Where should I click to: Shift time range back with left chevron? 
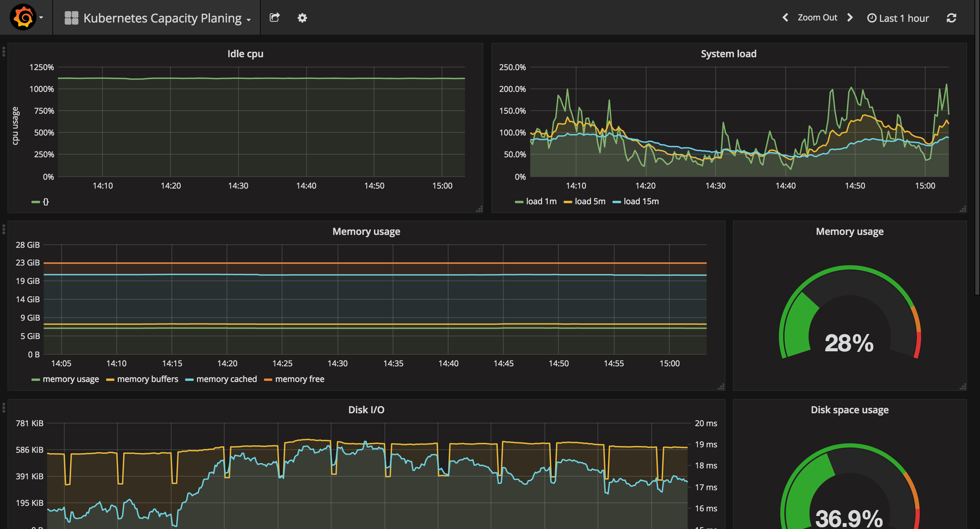tap(785, 17)
